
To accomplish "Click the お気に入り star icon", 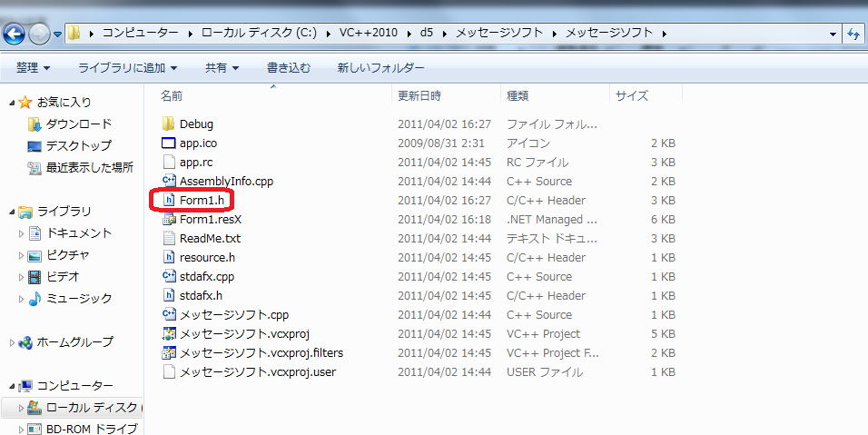I will (25, 102).
